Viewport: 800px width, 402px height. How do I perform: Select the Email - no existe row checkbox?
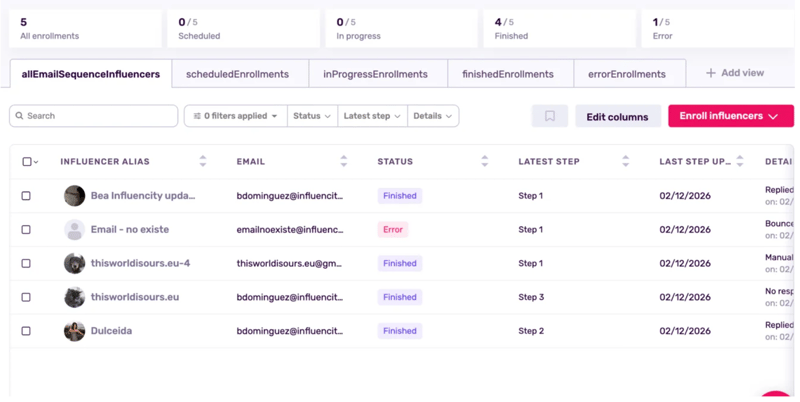(x=26, y=230)
